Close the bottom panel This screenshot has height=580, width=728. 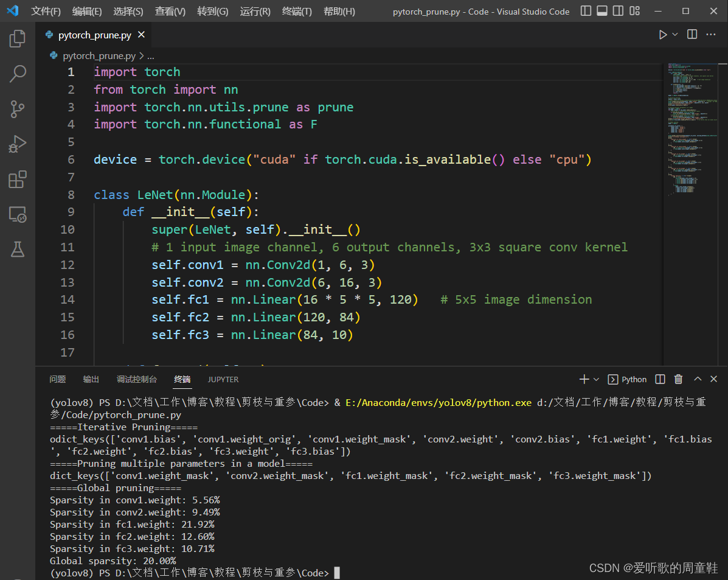713,379
